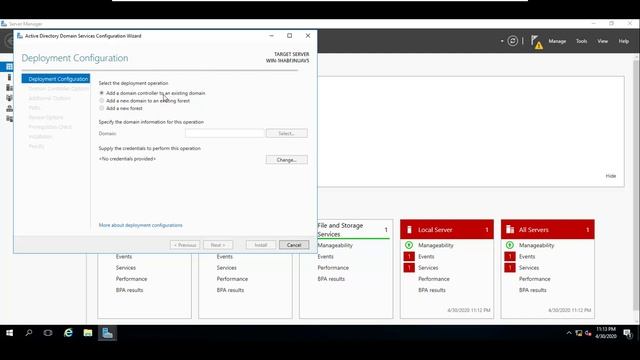Show hidden system tray icons chevron

(569, 333)
